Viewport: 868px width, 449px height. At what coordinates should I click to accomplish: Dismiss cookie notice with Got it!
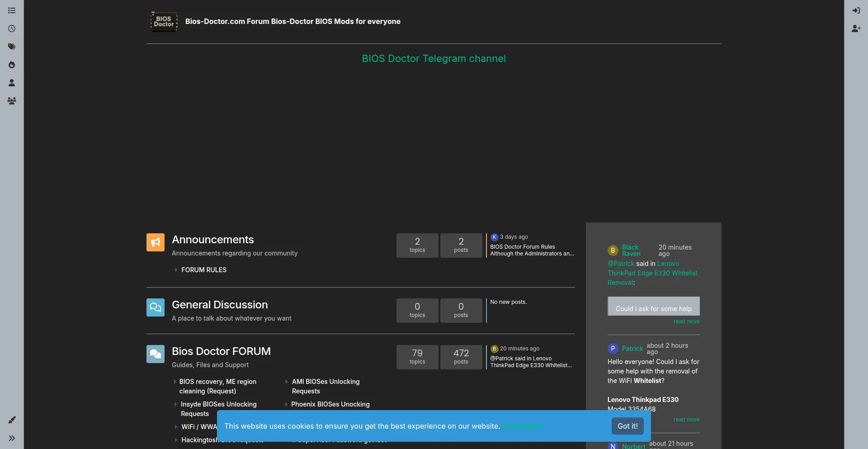tap(627, 426)
